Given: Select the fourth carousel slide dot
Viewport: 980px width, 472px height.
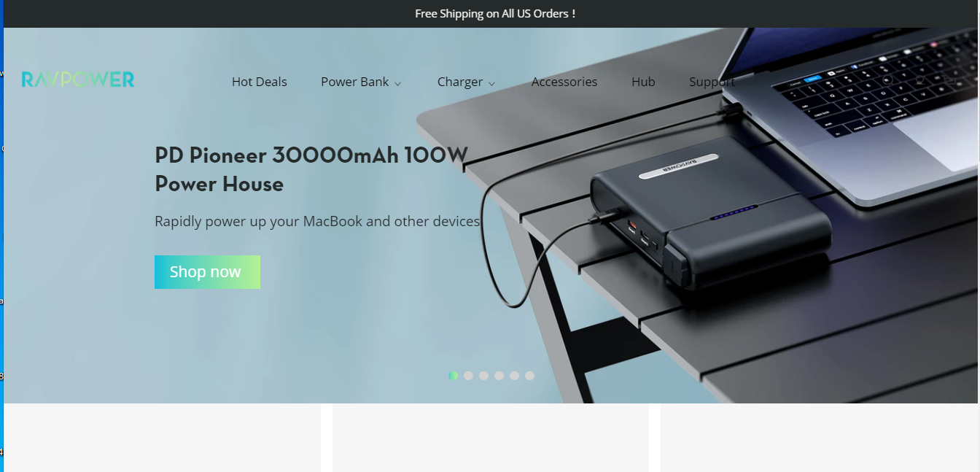Looking at the screenshot, I should point(499,376).
